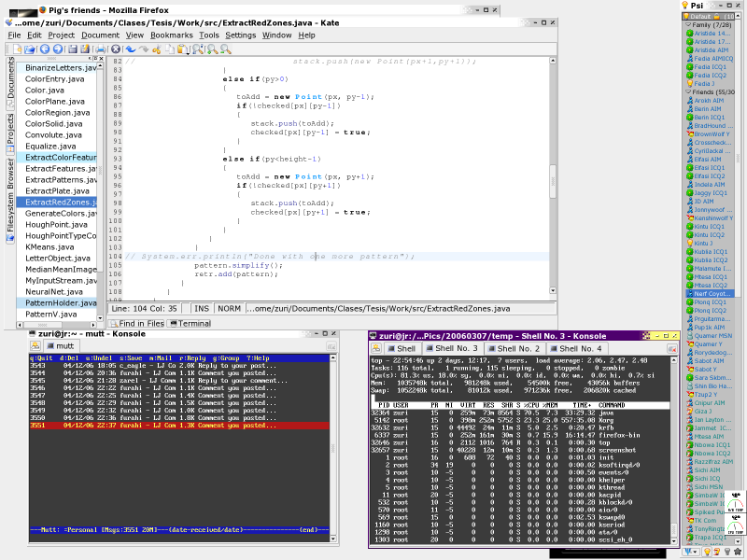Click the New document icon in Kate toolbar
This screenshot has width=747, height=560.
pos(17,49)
